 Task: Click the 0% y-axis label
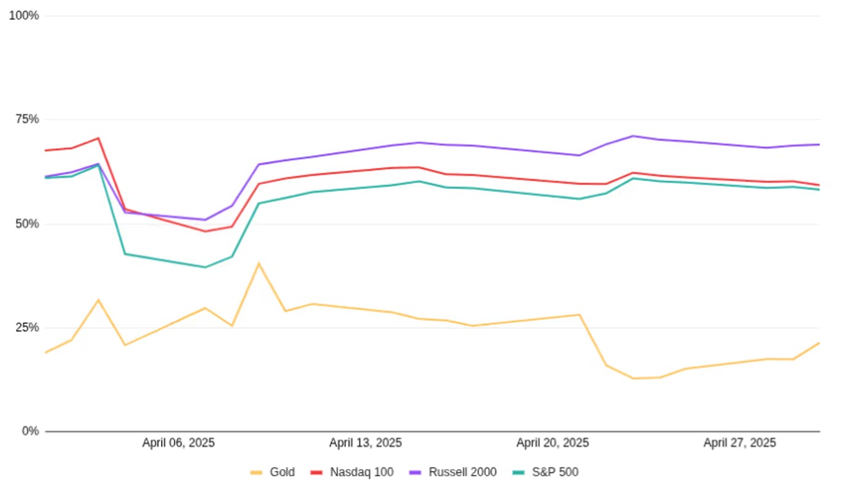tap(30, 431)
